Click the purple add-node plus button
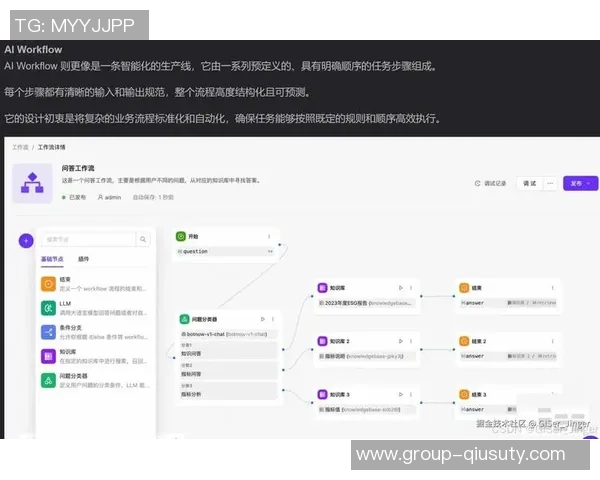 click(x=26, y=240)
